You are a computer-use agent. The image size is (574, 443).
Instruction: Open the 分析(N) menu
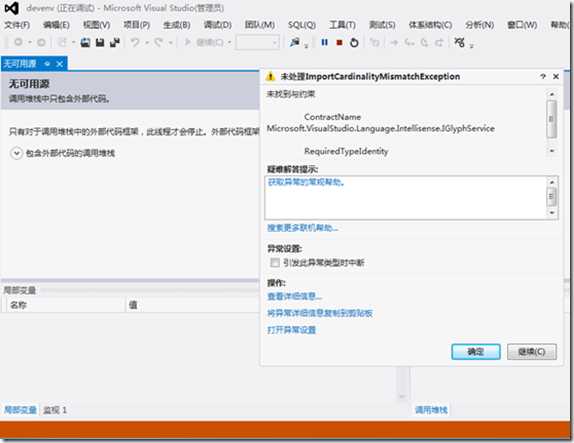[479, 25]
